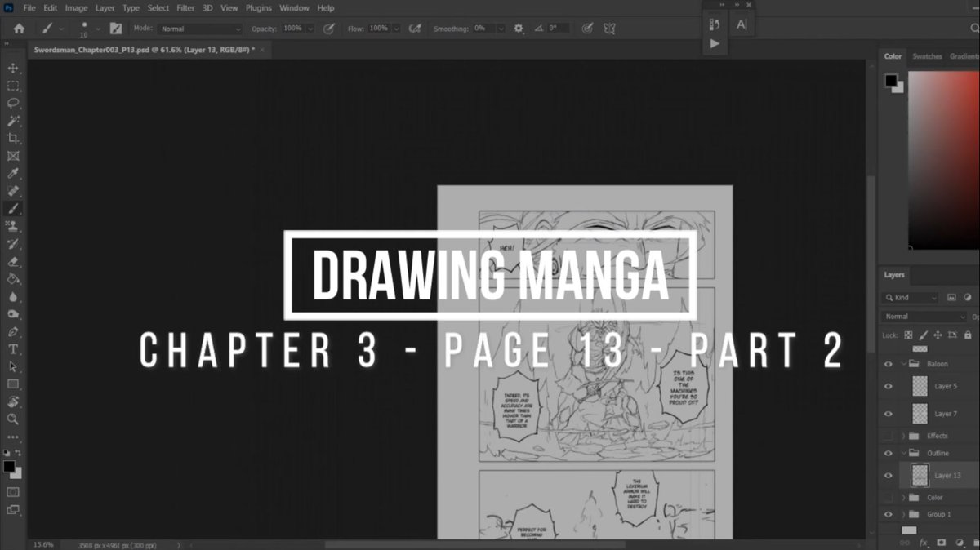This screenshot has width=980, height=550.
Task: Open the Filter menu
Action: [185, 8]
